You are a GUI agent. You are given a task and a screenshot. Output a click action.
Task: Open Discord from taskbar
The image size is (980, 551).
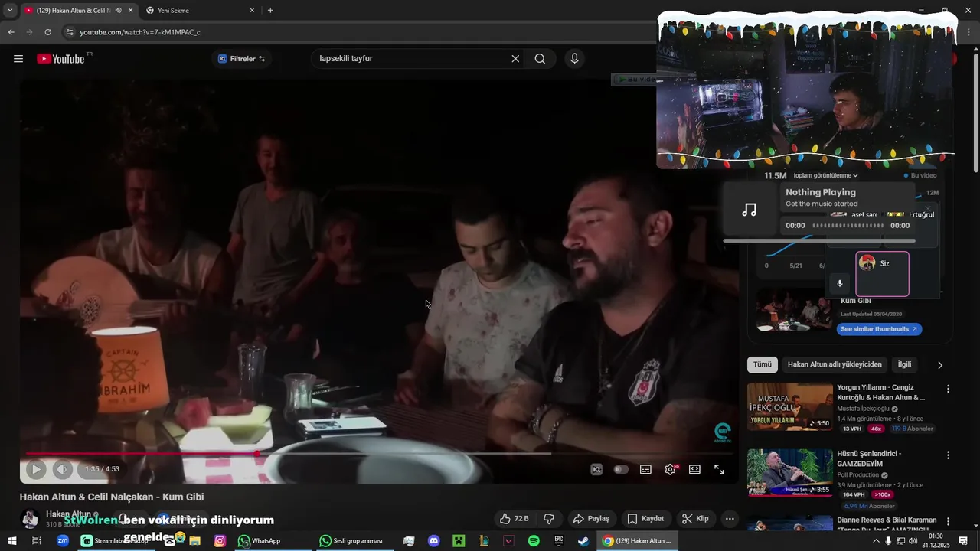[433, 541]
